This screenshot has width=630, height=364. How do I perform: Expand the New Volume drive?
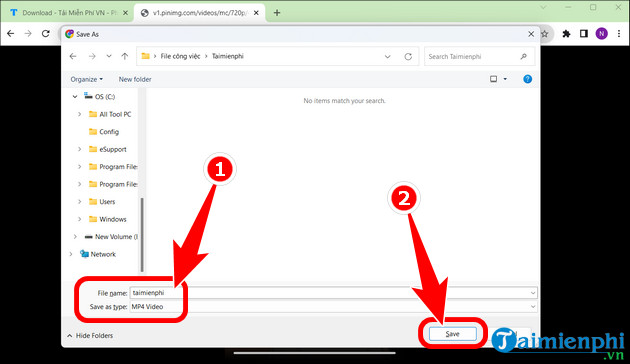75,237
